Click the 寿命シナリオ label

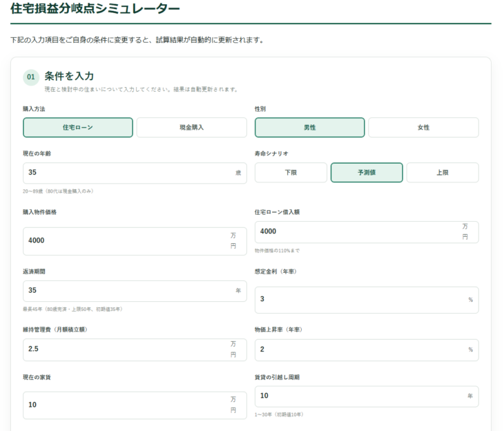(271, 154)
